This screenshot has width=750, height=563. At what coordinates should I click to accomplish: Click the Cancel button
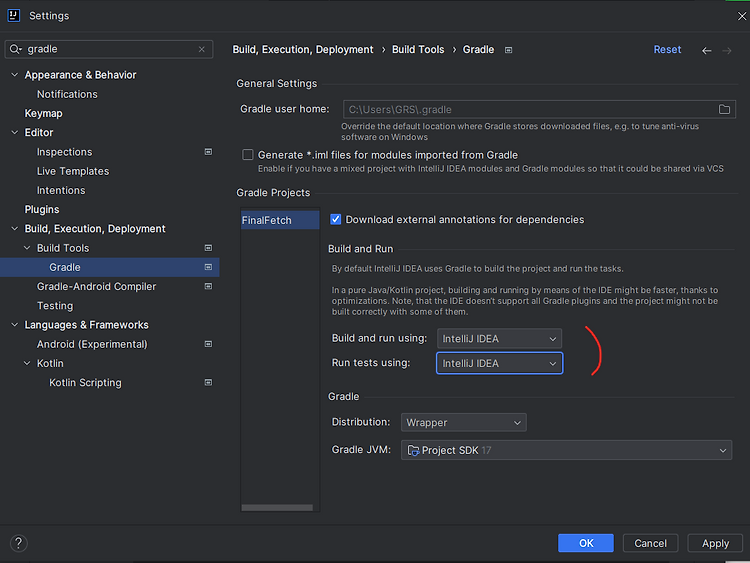tap(650, 543)
